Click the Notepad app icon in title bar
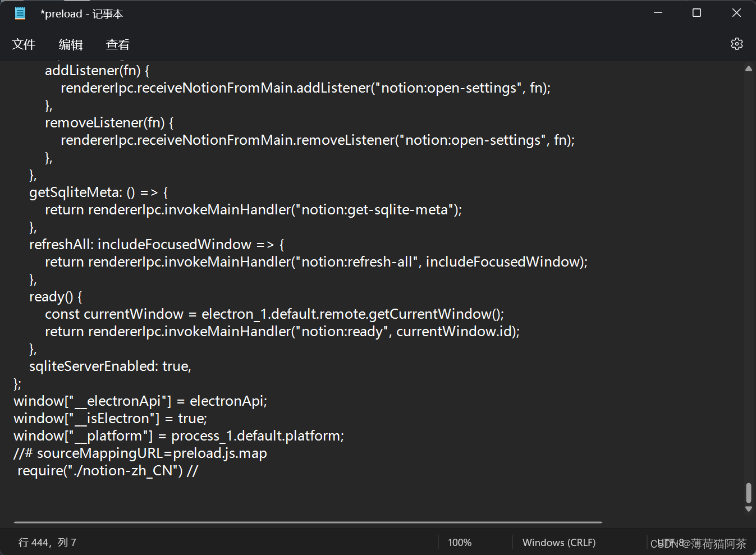 pos(20,13)
